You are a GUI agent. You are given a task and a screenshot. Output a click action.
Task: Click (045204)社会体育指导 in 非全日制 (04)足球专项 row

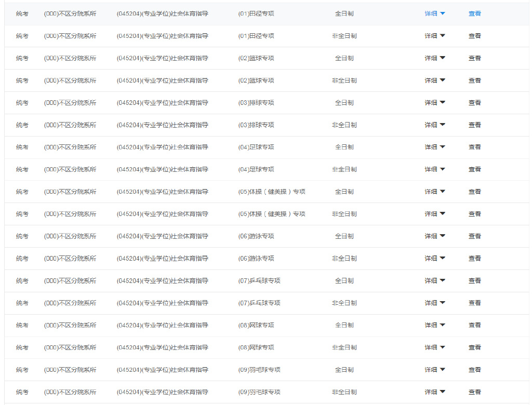(163, 169)
